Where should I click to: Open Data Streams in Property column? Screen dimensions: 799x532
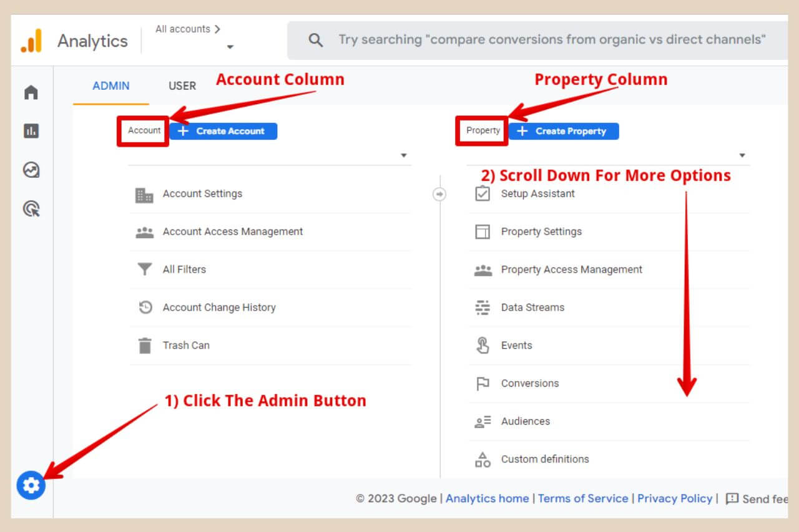pyautogui.click(x=532, y=307)
